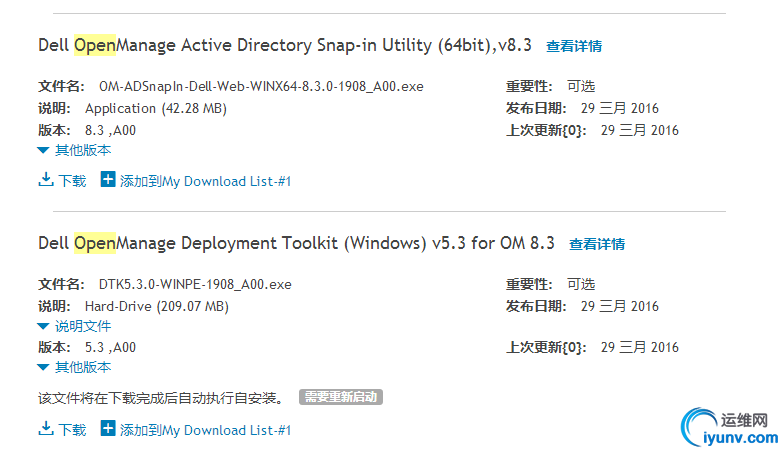The image size is (784, 454).
Task: Select Dell OpenManage Deployment Toolkit title
Action: pyautogui.click(x=296, y=243)
